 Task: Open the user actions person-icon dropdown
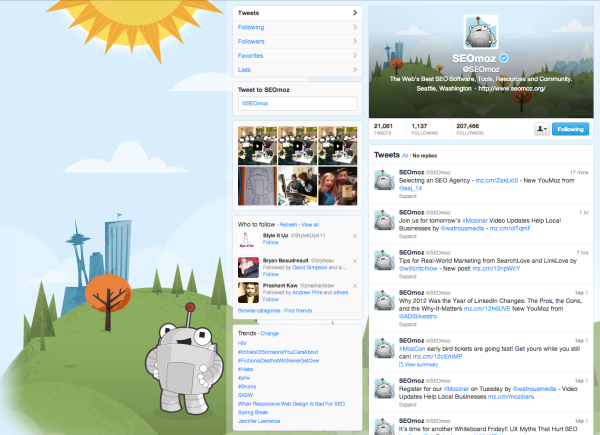coord(542,129)
